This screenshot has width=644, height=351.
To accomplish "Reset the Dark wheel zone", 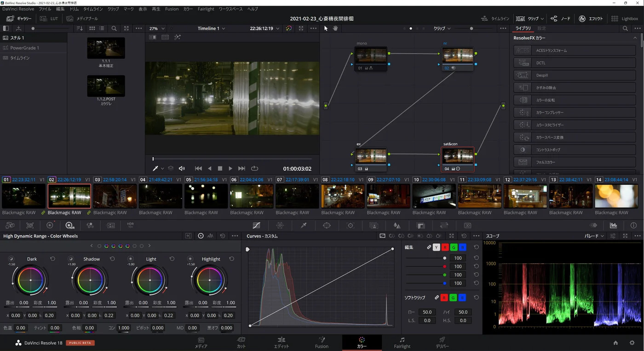I will click(x=52, y=259).
